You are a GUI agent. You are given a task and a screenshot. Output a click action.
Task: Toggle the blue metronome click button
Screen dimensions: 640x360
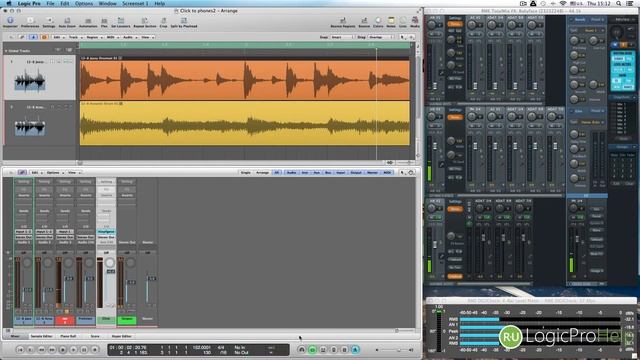[x=355, y=350]
